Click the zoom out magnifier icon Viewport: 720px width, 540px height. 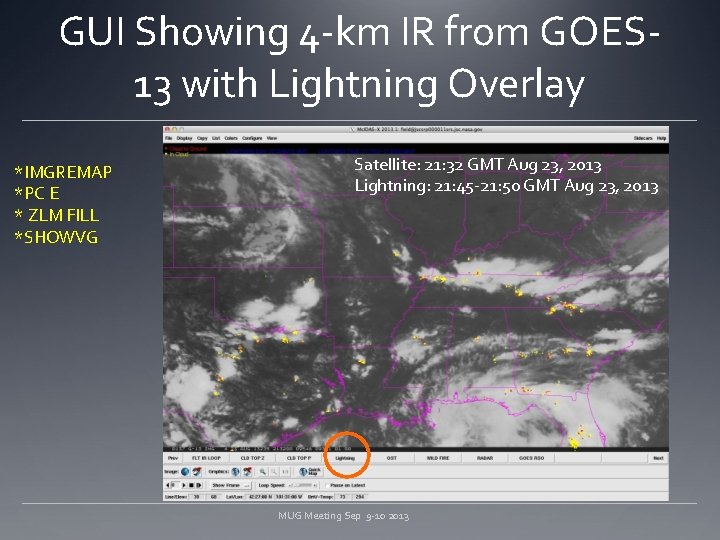[274, 472]
